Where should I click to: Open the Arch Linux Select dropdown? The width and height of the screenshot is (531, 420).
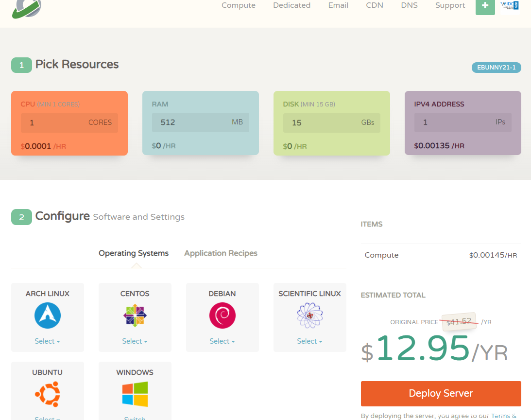(x=48, y=341)
